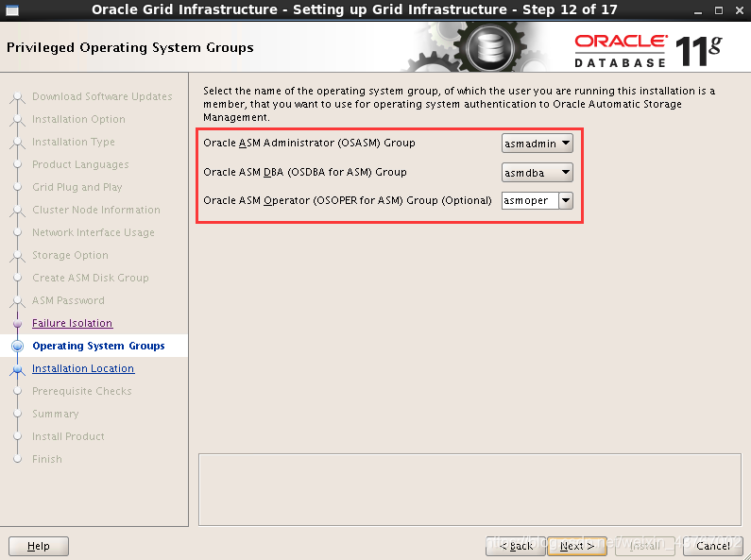The image size is (751, 560).
Task: Click the Storage Option step
Action: tap(70, 255)
